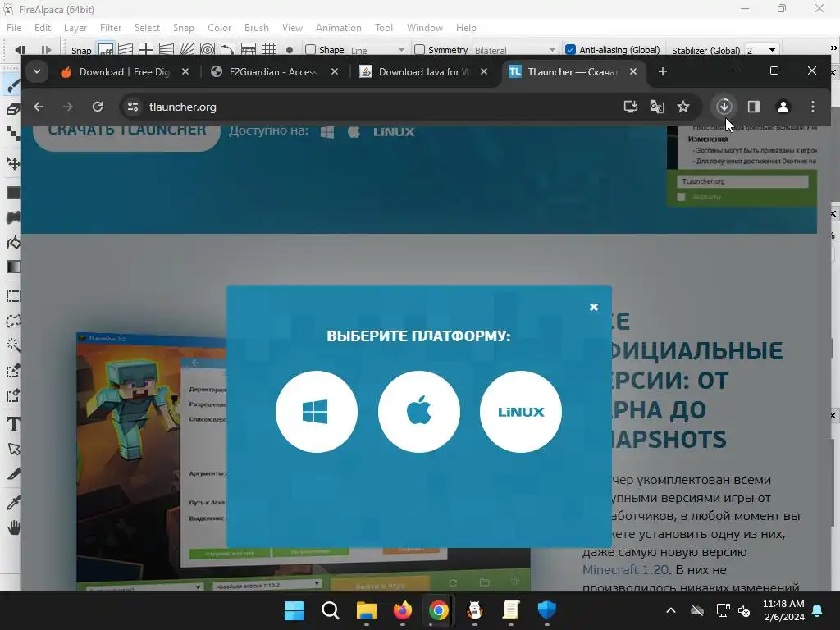Open Windows Security from taskbar
The height and width of the screenshot is (630, 840).
(x=546, y=610)
